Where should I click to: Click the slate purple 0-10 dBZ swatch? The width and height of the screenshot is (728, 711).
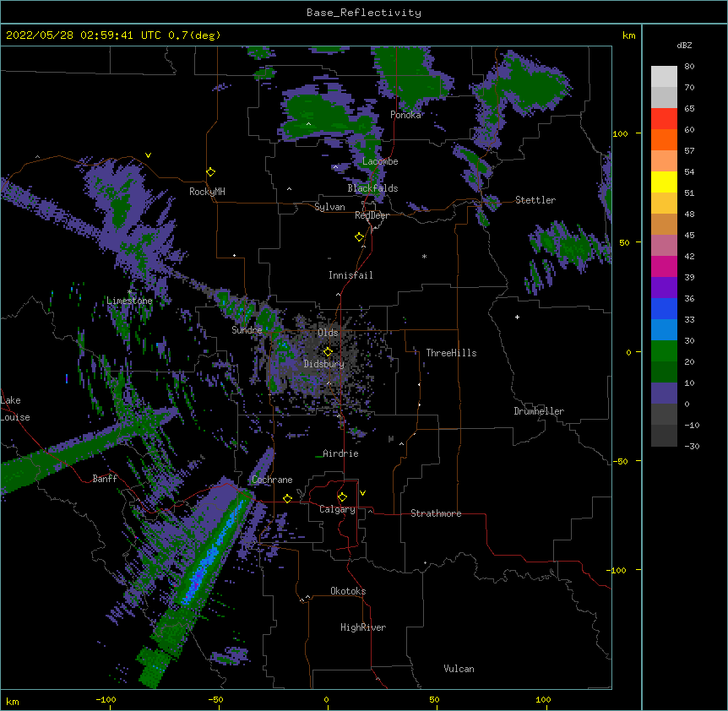coord(664,393)
